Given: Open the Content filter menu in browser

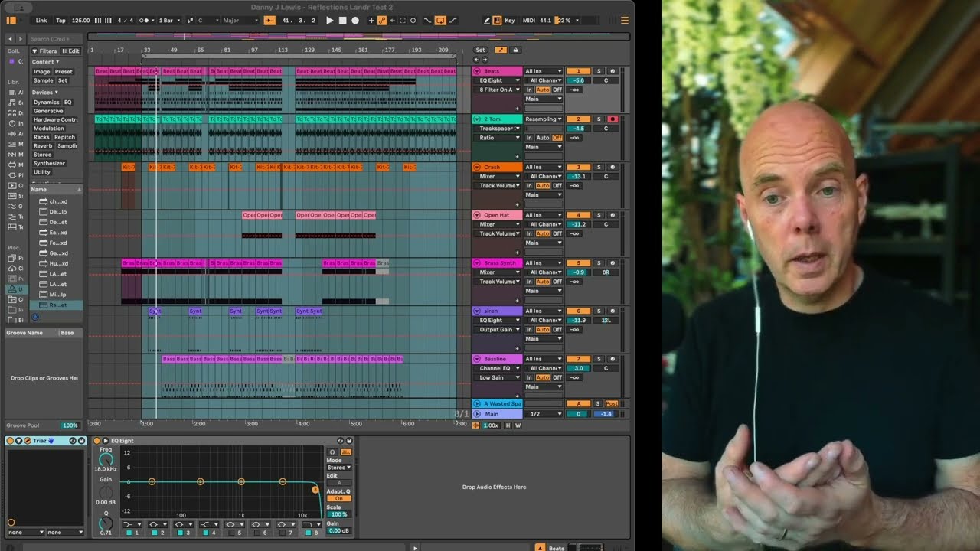Looking at the screenshot, I should 45,62.
